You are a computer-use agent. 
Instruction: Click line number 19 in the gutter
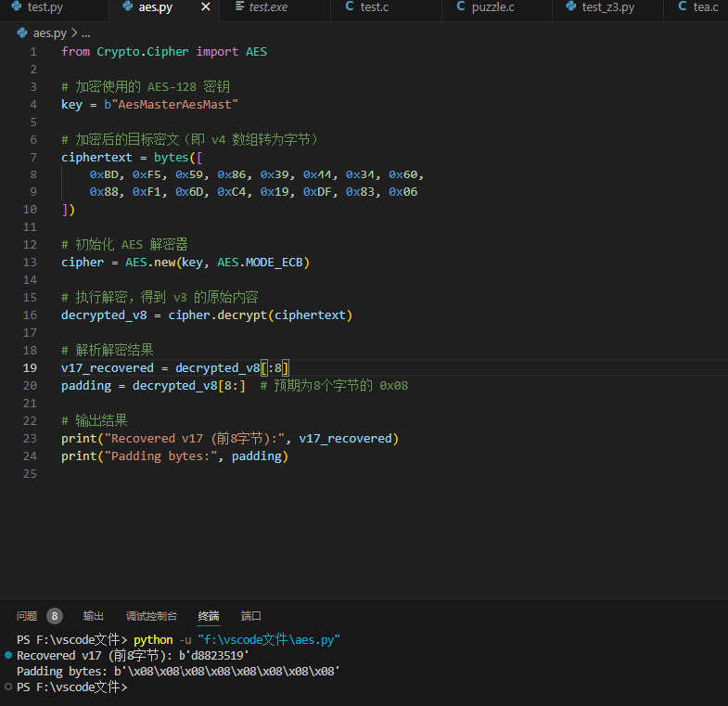coord(30,367)
